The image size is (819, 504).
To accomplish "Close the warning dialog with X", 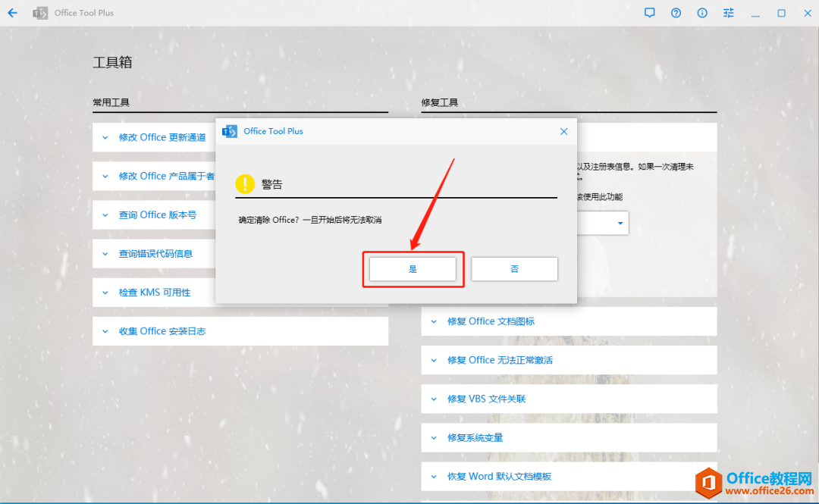I will (x=563, y=131).
